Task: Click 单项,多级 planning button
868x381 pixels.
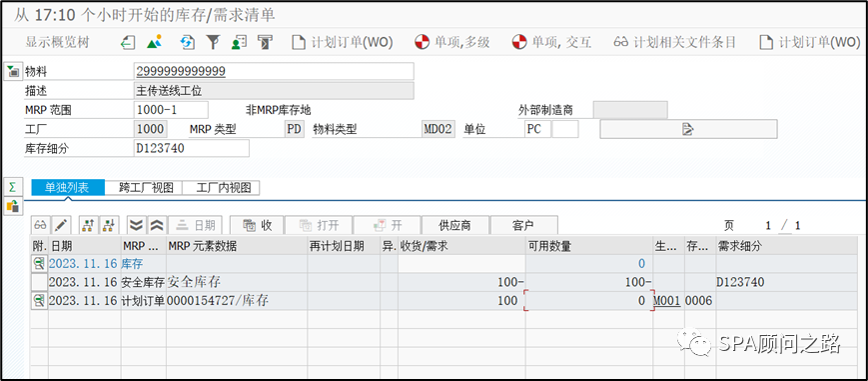Action: click(452, 42)
